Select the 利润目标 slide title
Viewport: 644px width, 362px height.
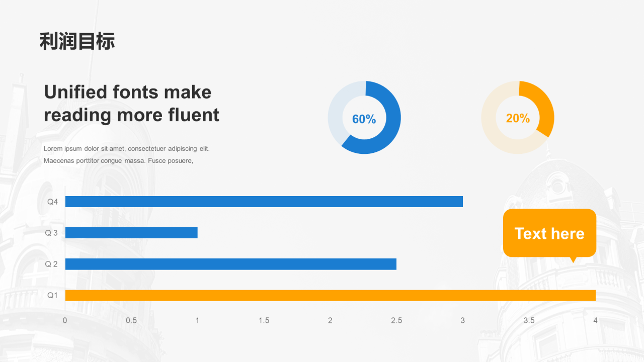point(77,41)
